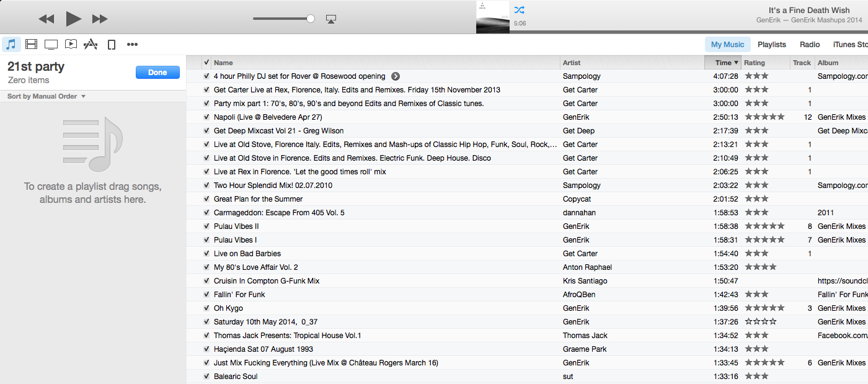Select Carmageddon: Escape From 405 Vol. 5
Viewport: 868px width, 384px height.
(x=279, y=213)
